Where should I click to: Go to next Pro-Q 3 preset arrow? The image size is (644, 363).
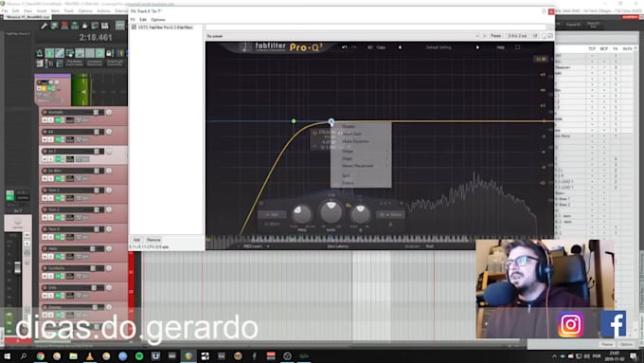(x=477, y=47)
